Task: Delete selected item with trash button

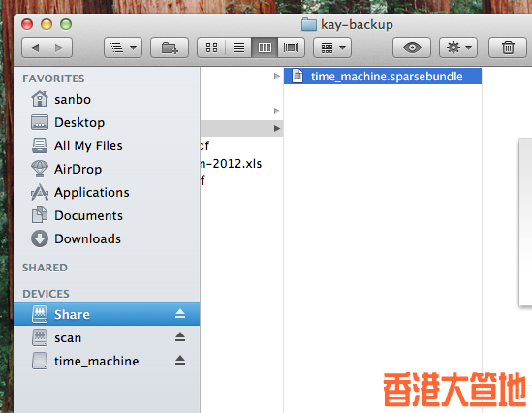Action: point(508,48)
